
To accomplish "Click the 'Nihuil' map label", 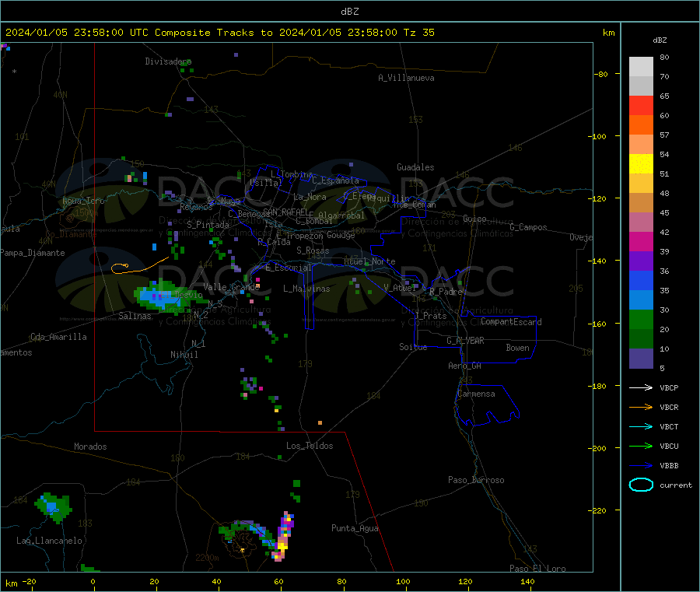I will click(x=184, y=355).
